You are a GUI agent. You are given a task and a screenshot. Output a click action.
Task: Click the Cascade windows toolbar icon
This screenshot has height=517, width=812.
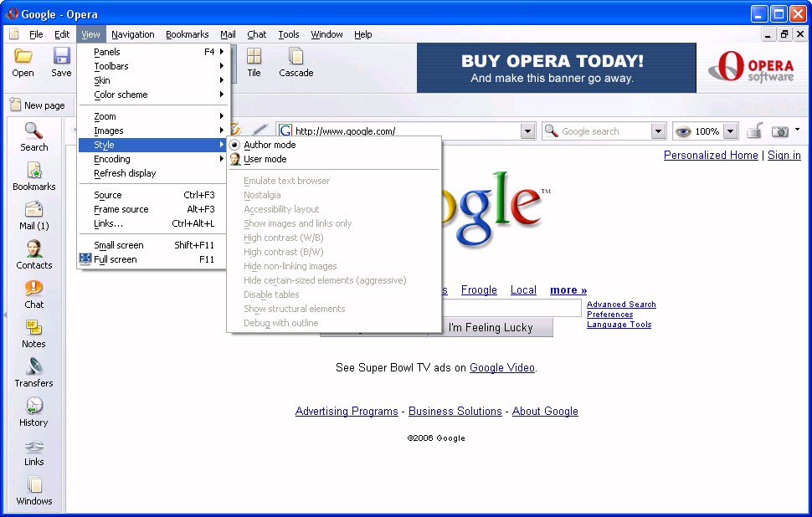[x=296, y=63]
